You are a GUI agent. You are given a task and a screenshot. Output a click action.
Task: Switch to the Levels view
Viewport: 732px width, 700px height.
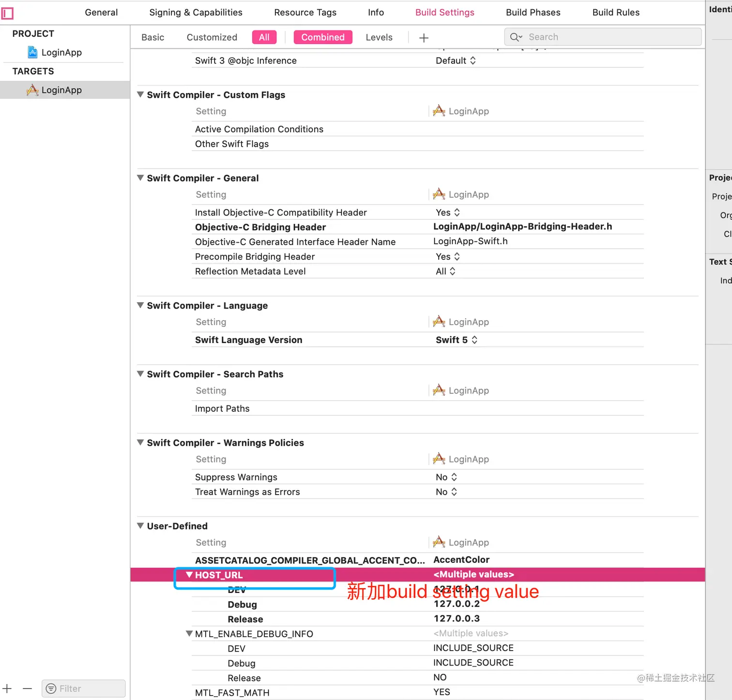(379, 37)
